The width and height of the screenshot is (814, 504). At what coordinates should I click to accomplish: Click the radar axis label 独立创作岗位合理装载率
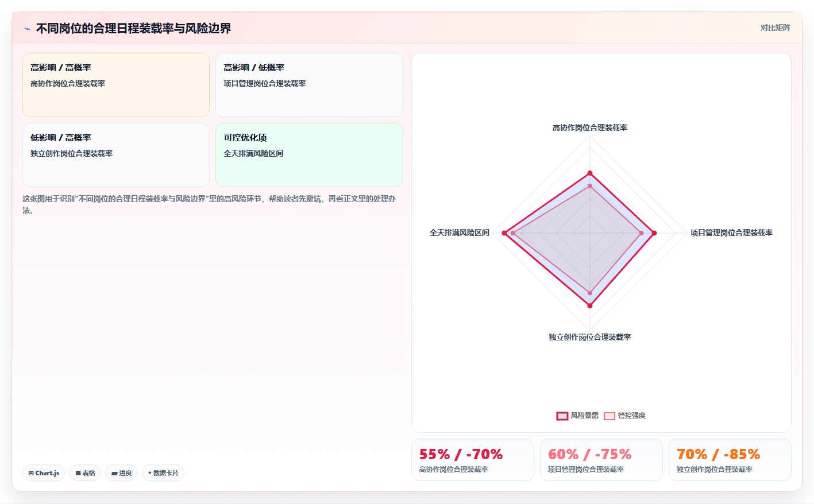pos(590,337)
